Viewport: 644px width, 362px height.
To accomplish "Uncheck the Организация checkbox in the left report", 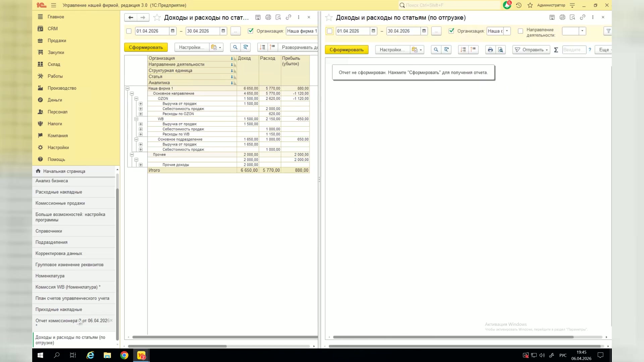I will point(251,31).
